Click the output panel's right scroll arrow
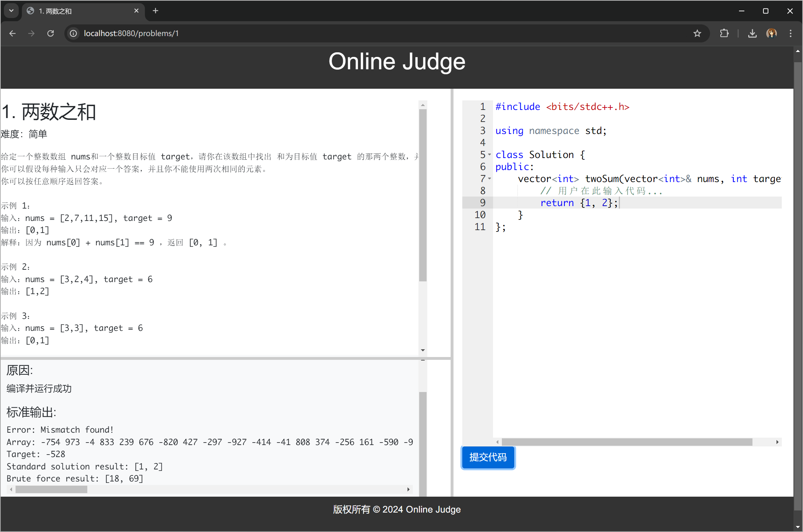This screenshot has width=803, height=532. tap(408, 490)
